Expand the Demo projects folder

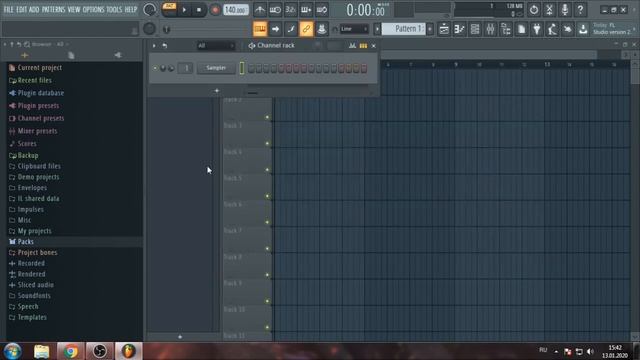[34, 177]
